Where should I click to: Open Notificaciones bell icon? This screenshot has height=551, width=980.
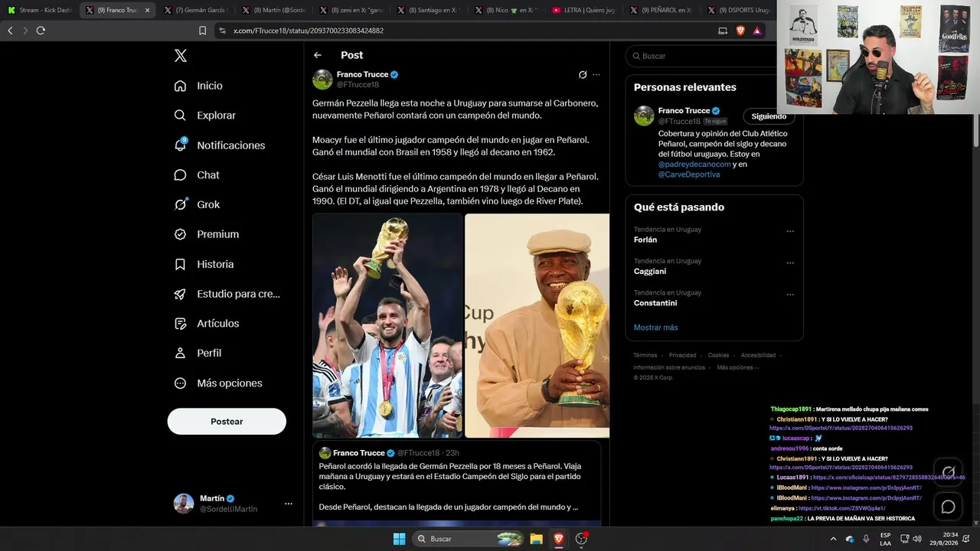click(180, 145)
